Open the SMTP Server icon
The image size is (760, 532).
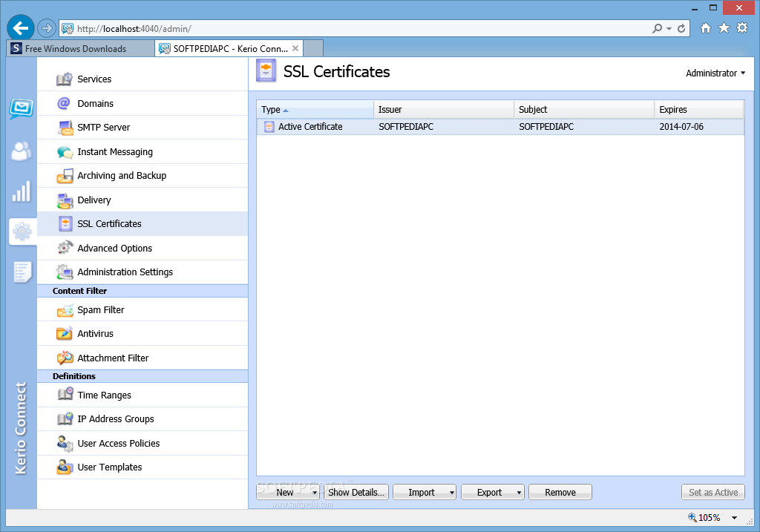[65, 128]
